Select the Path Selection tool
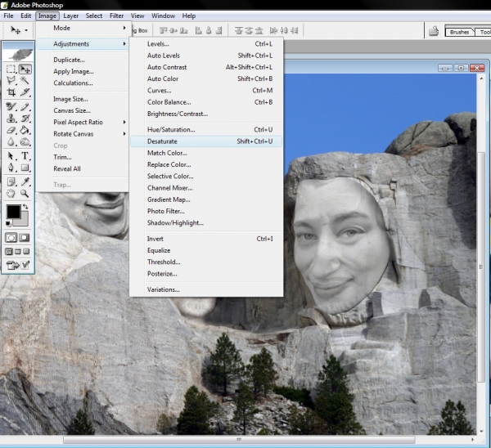This screenshot has width=491, height=448. pos(11,156)
